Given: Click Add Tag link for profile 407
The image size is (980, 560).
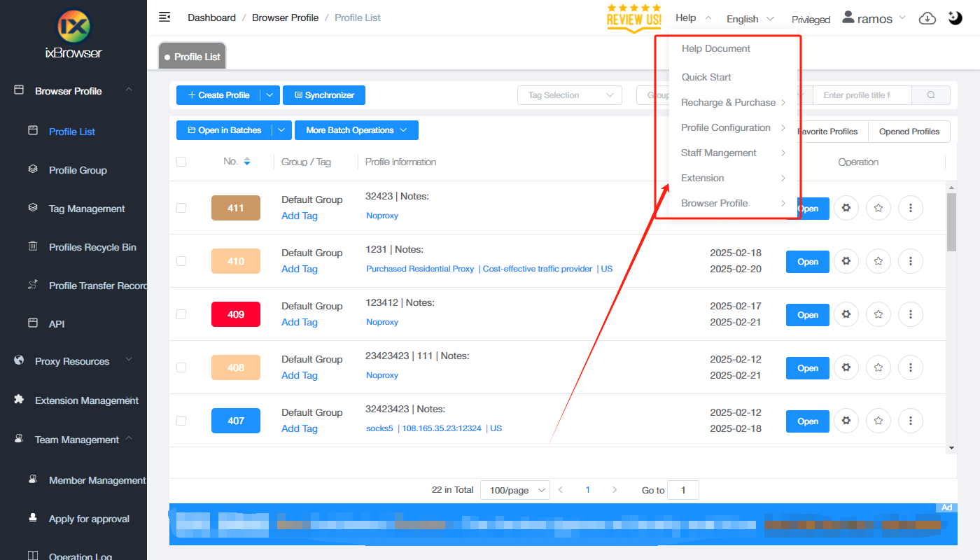Looking at the screenshot, I should (x=299, y=428).
